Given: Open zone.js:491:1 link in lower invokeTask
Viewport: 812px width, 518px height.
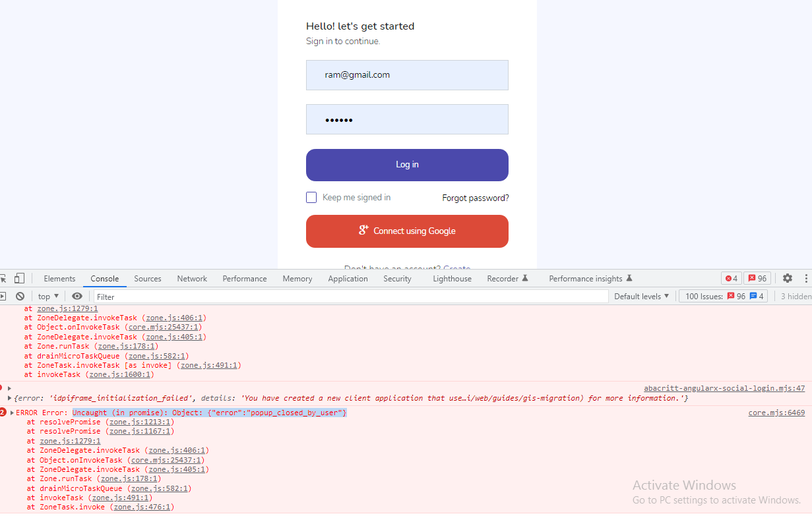Looking at the screenshot, I should click(x=120, y=498).
